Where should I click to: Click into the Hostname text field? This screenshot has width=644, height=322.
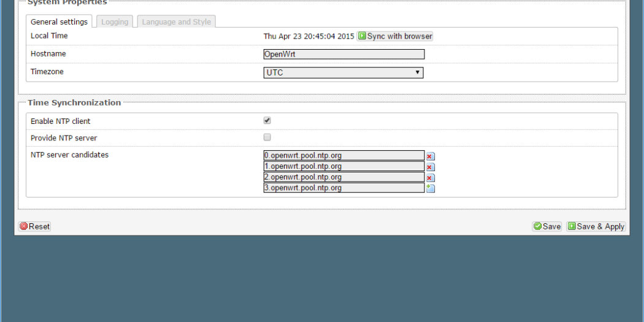coord(343,54)
